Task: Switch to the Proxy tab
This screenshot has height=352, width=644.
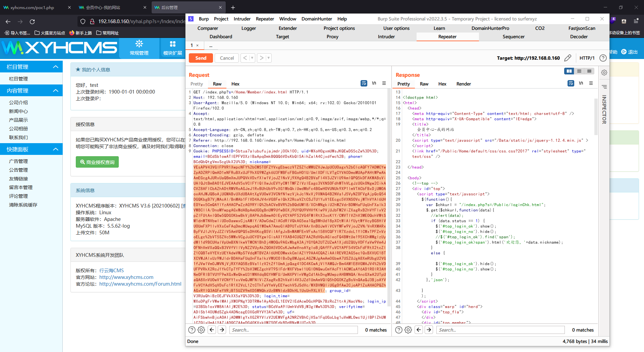Action: click(332, 37)
